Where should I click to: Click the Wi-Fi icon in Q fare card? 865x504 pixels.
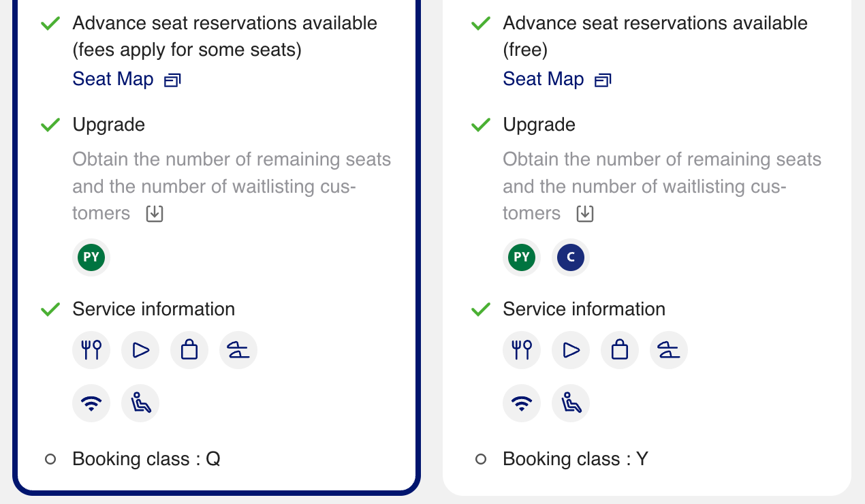click(x=91, y=403)
